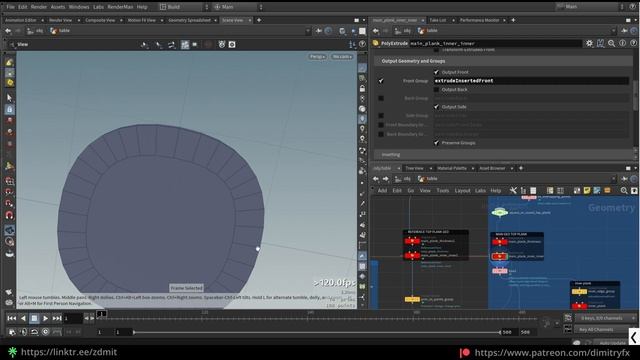
Task: Add a new pane tab beside Scene View
Action: pyautogui.click(x=259, y=20)
